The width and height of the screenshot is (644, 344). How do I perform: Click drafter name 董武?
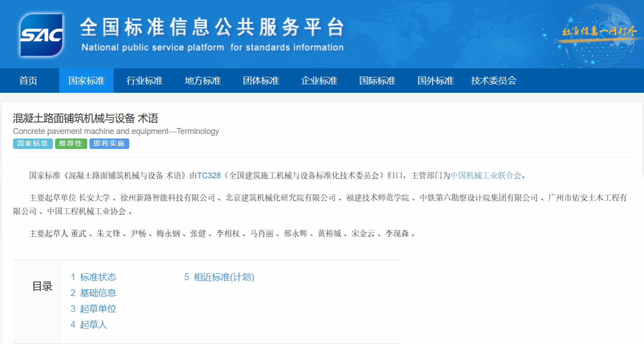click(x=78, y=234)
